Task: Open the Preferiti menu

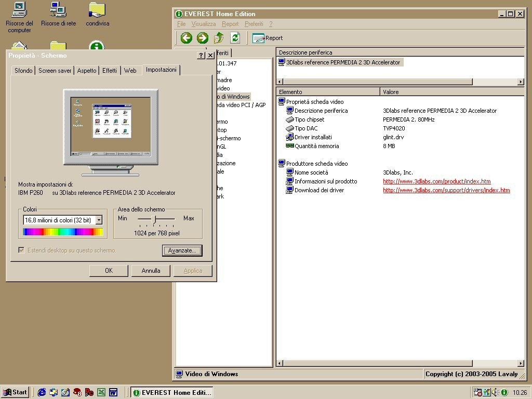Action: tap(254, 24)
